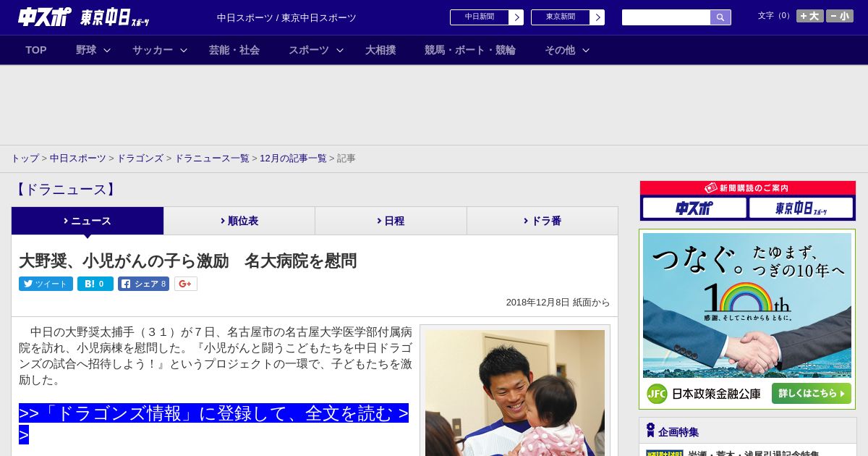Select 芸能・社会 in navigation bar
This screenshot has height=456, width=868.
234,50
